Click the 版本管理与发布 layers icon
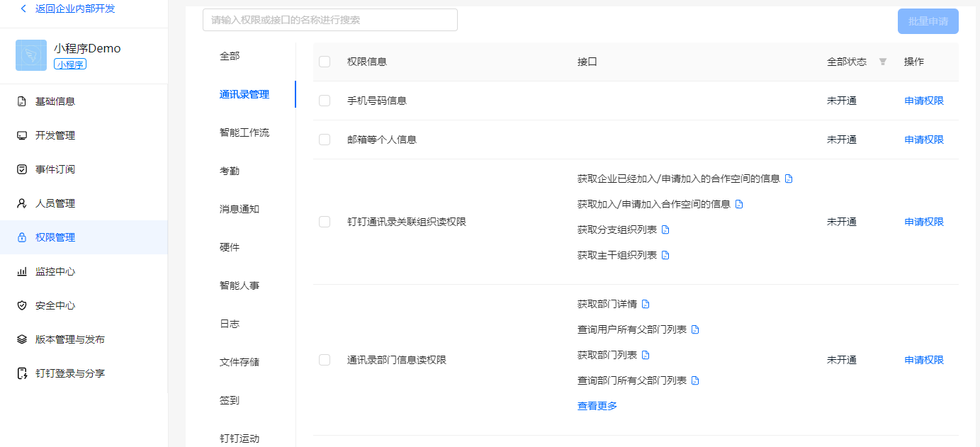Image resolution: width=980 pixels, height=447 pixels. (x=22, y=339)
